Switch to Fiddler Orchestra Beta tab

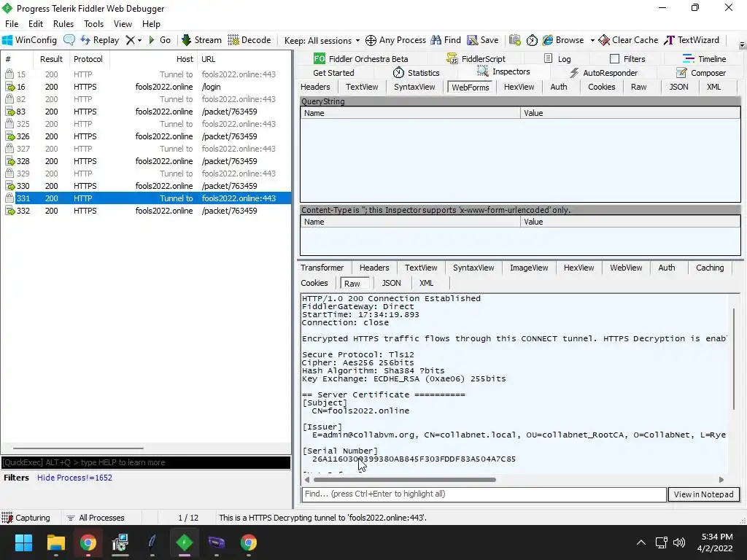pos(360,58)
